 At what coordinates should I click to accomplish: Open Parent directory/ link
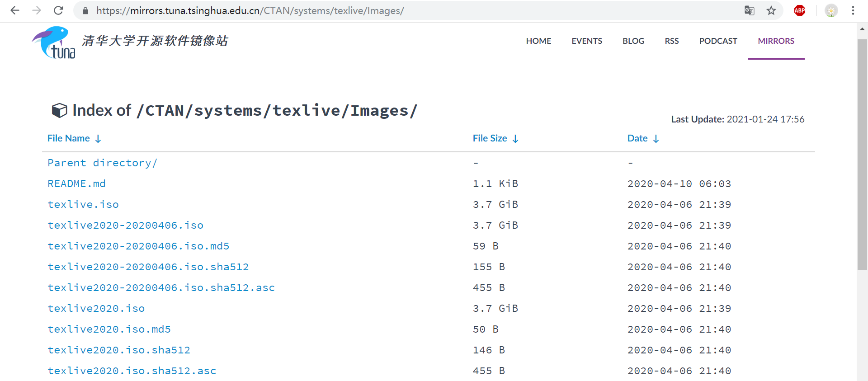click(x=102, y=163)
